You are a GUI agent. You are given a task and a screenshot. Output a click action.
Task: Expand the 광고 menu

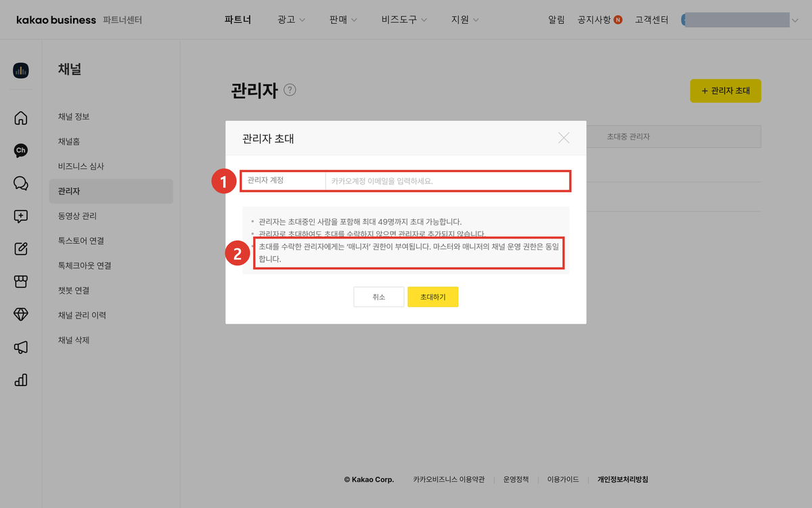pyautogui.click(x=291, y=20)
